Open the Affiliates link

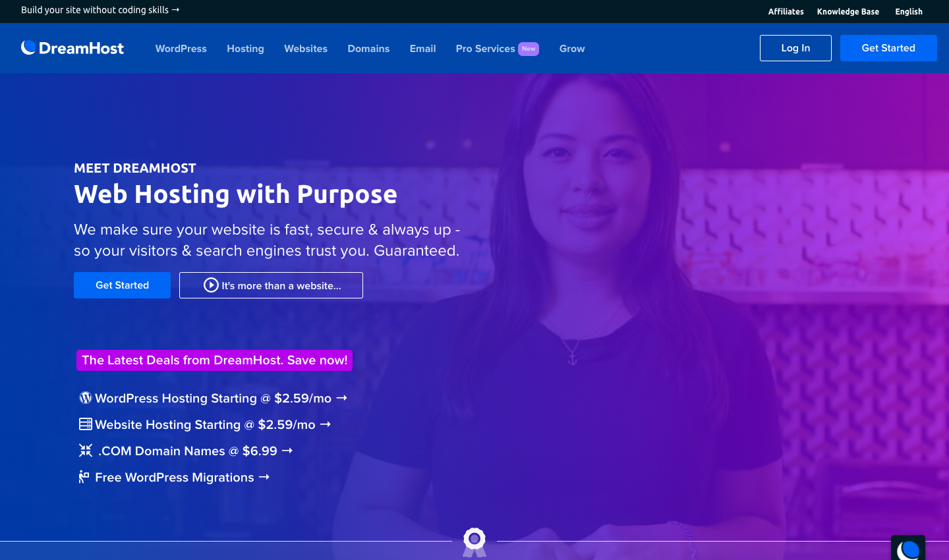pos(786,12)
